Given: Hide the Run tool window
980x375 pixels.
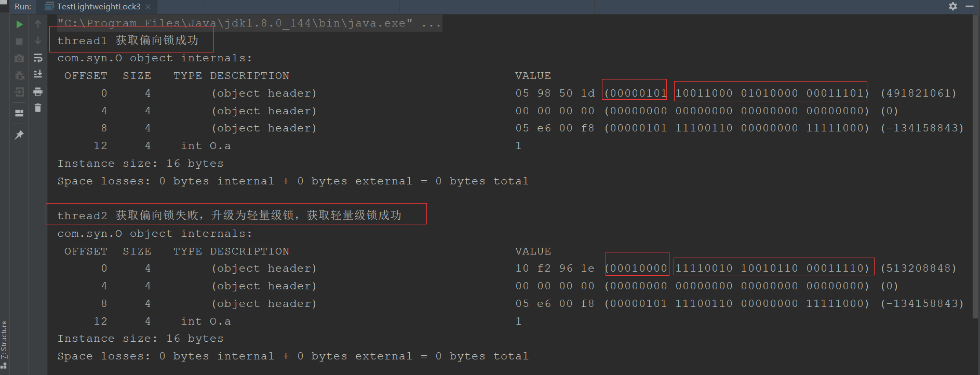Looking at the screenshot, I should [x=969, y=6].
